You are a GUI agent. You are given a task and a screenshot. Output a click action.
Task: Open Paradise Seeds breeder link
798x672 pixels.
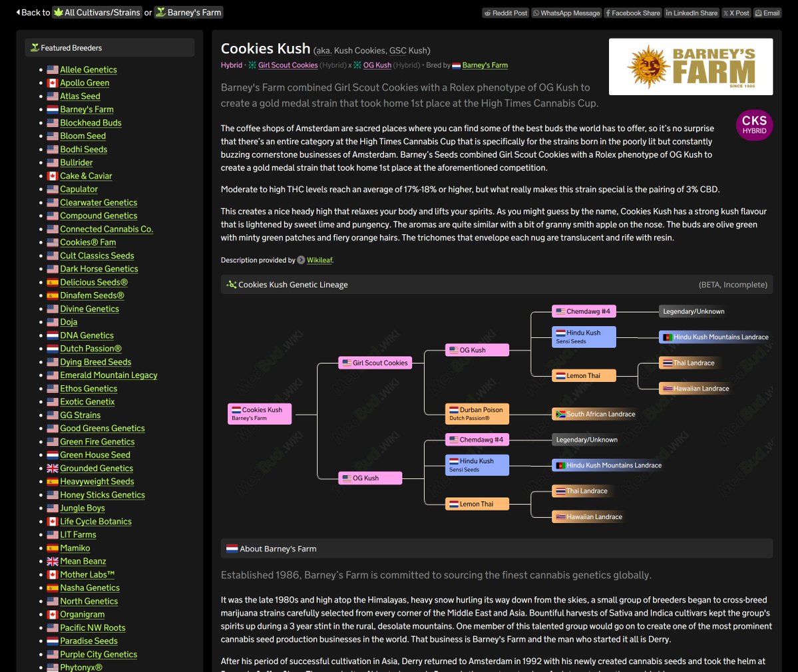(x=89, y=641)
